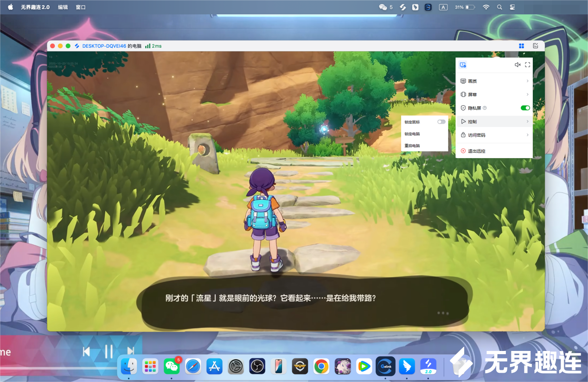Expand the 访问密码 access password submenu

(x=494, y=135)
